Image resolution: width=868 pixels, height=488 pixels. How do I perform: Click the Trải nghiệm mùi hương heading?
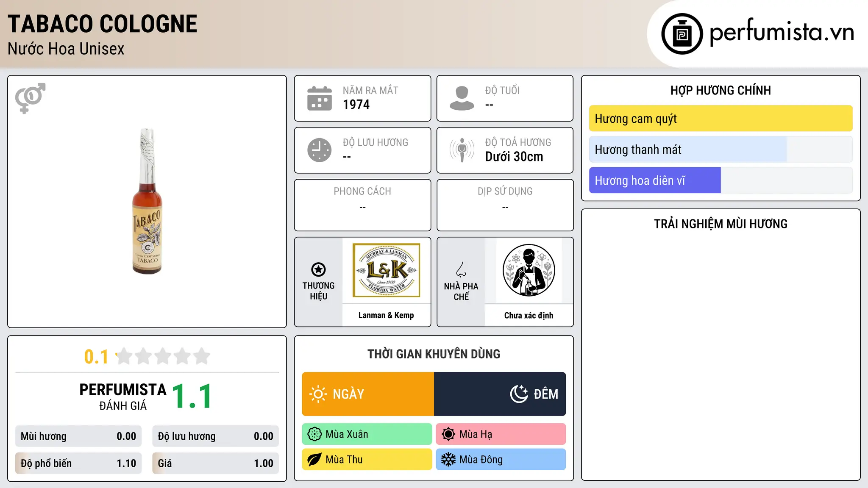pyautogui.click(x=721, y=224)
